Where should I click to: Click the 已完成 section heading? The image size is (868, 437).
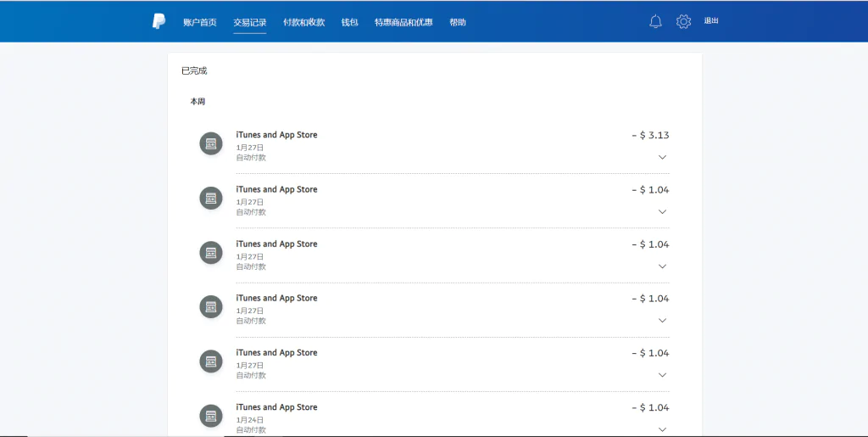(194, 71)
